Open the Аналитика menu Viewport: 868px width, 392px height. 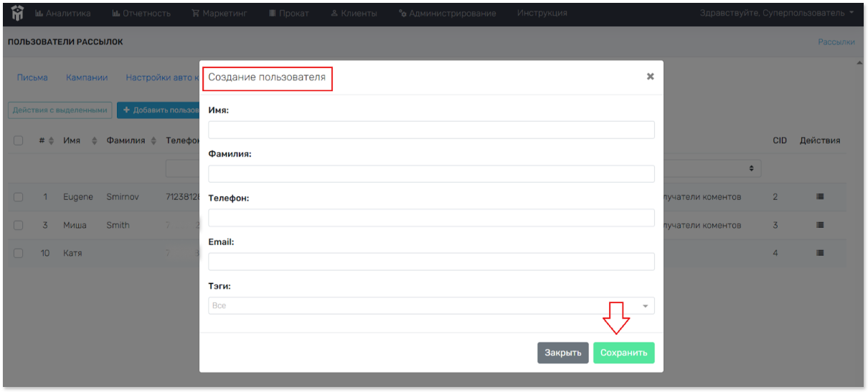click(x=63, y=13)
